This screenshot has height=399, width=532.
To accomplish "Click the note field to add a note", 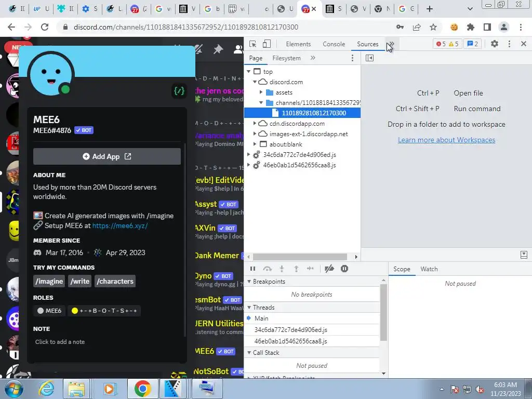I will point(107,342).
